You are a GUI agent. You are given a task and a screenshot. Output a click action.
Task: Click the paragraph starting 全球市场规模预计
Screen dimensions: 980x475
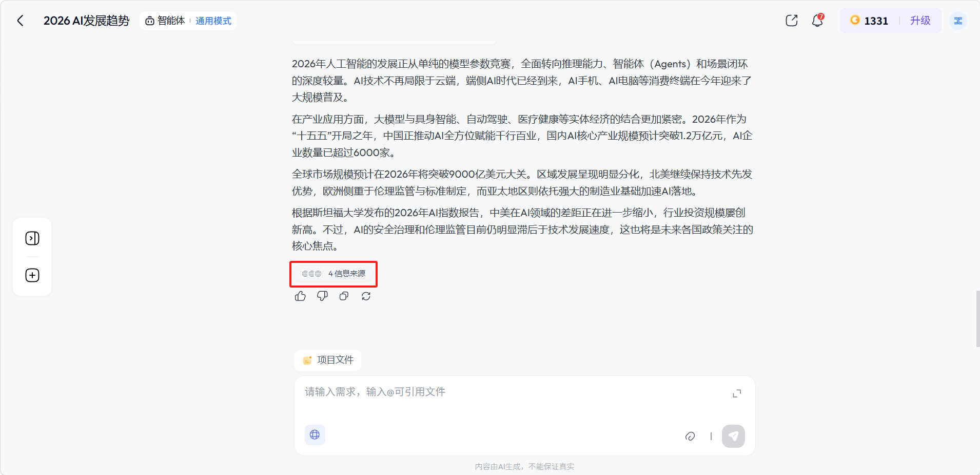[522, 182]
